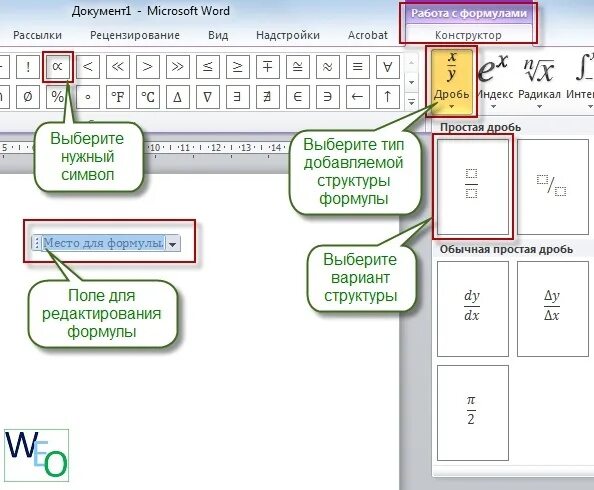Expand the symbols gallery with More arrow
Screen dimensions: 594x490
pos(411,102)
